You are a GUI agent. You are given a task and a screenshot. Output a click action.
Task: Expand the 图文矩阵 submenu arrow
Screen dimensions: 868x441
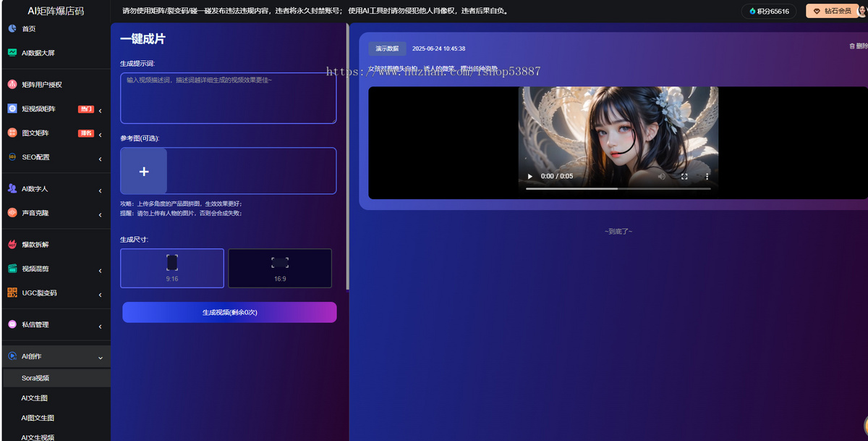pyautogui.click(x=100, y=134)
